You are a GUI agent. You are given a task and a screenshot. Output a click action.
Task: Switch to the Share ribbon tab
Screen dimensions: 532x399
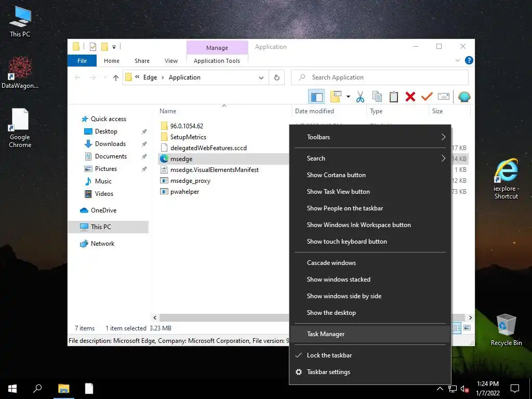(142, 61)
